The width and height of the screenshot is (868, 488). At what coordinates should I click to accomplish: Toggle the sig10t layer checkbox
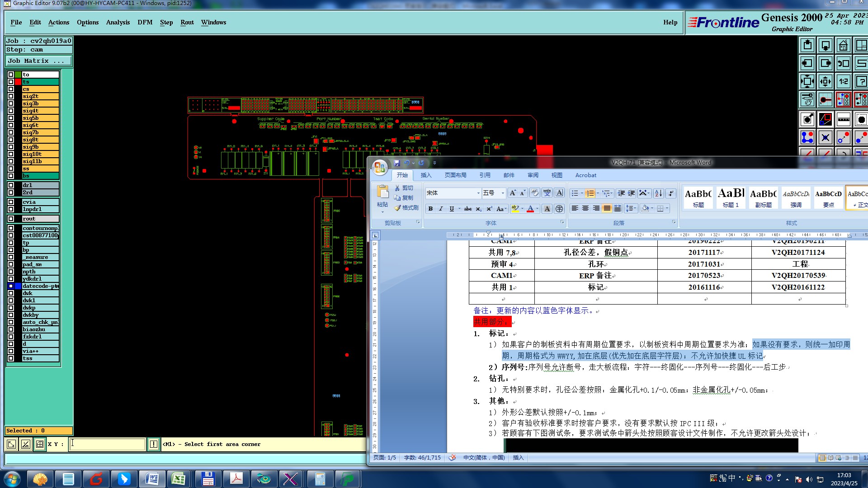11,154
